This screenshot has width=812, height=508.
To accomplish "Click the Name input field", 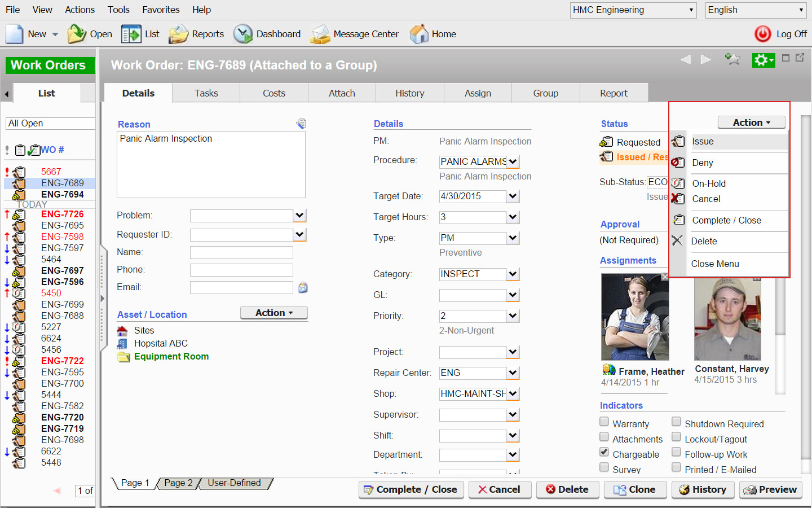I will click(x=241, y=252).
